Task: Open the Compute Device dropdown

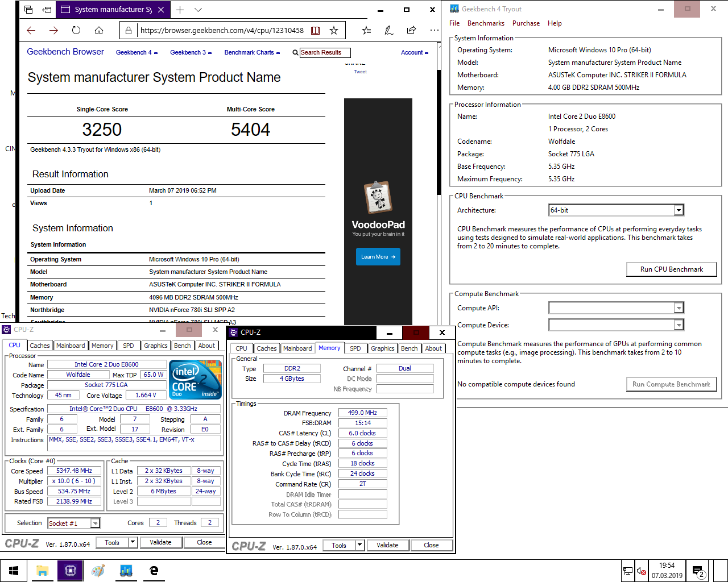Action: click(x=616, y=325)
